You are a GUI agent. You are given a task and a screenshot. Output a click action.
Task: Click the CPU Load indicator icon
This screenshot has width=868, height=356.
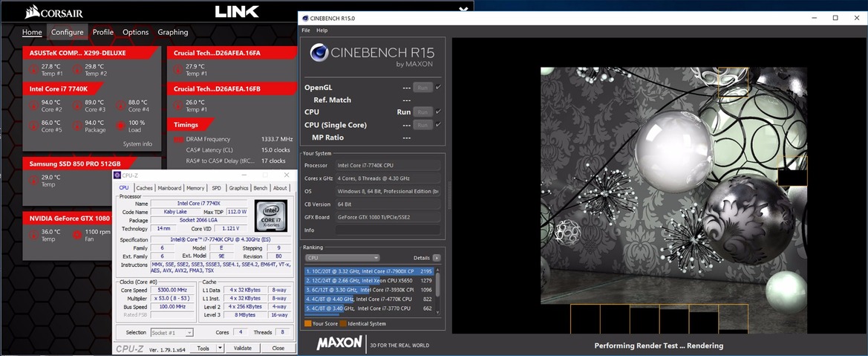click(x=120, y=126)
